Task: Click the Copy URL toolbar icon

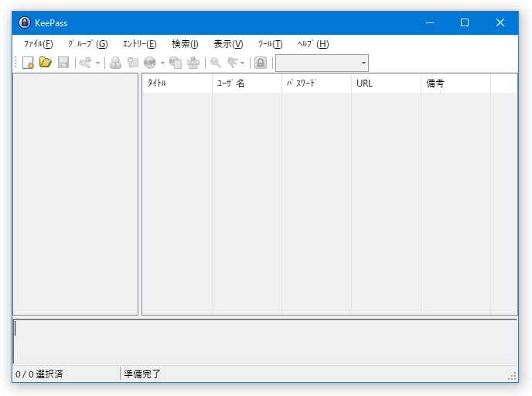Action: pos(176,63)
